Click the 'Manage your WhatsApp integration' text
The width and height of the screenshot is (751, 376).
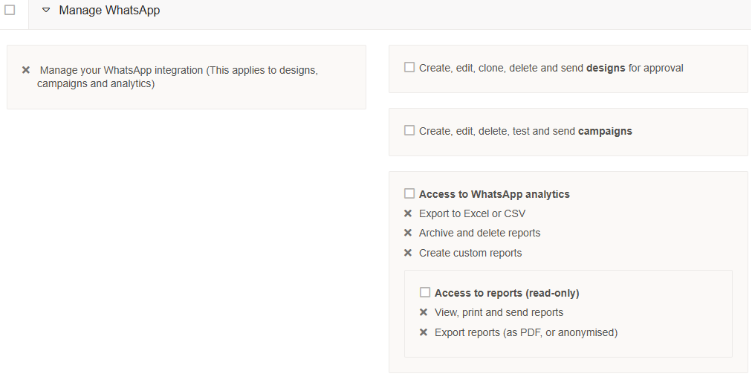click(178, 77)
